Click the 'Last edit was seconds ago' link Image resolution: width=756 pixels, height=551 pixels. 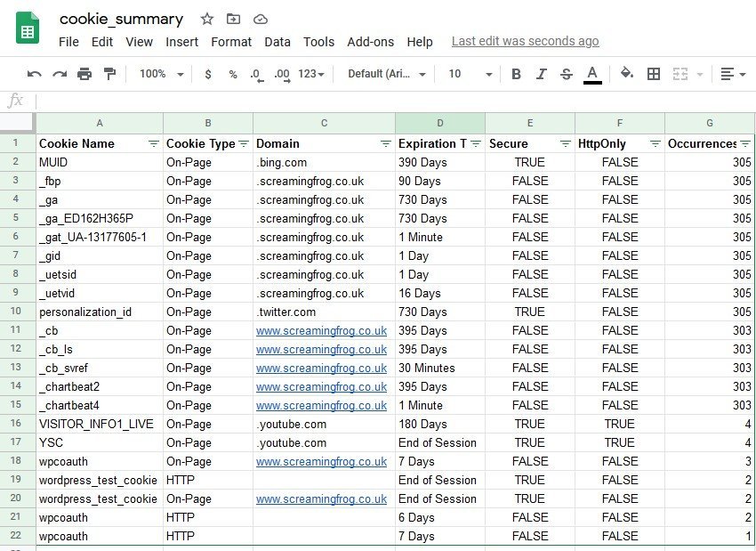[525, 42]
